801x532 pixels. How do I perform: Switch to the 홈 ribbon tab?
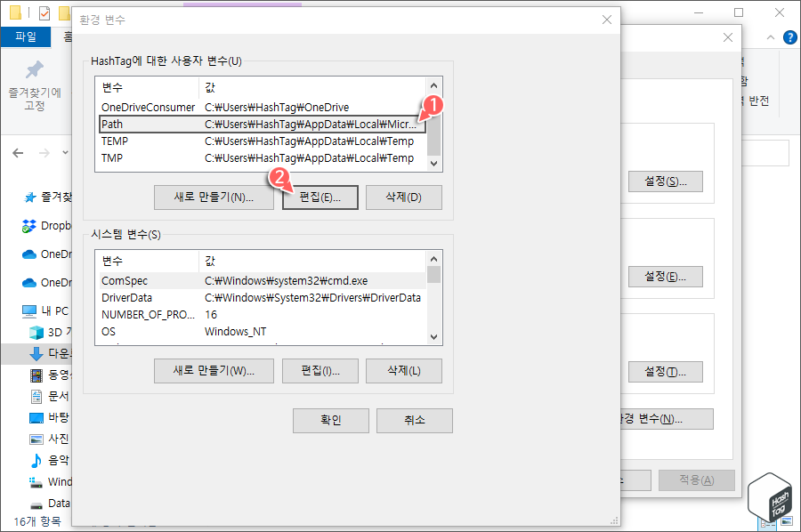point(69,36)
